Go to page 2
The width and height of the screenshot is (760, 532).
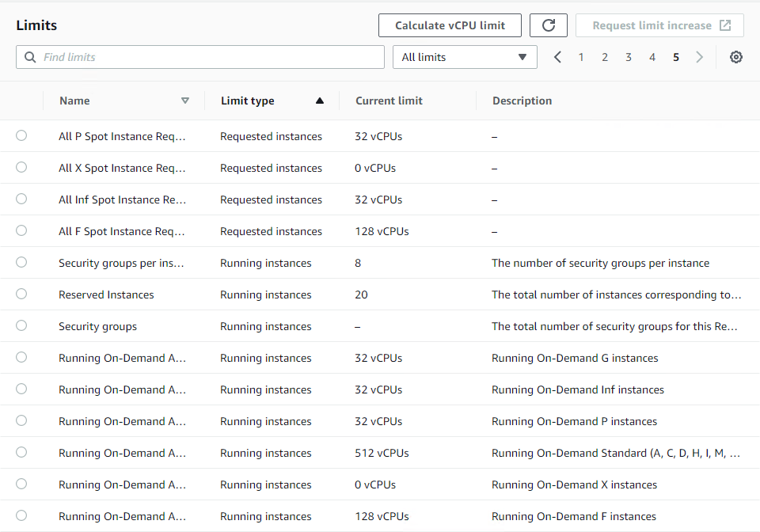click(604, 57)
